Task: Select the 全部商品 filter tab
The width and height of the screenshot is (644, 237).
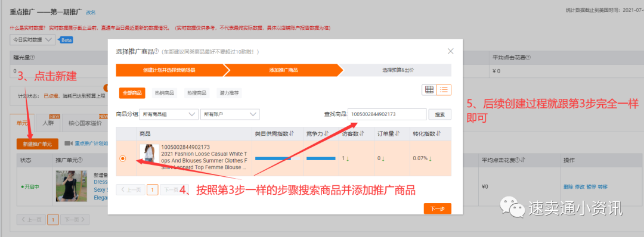Action: pos(132,93)
